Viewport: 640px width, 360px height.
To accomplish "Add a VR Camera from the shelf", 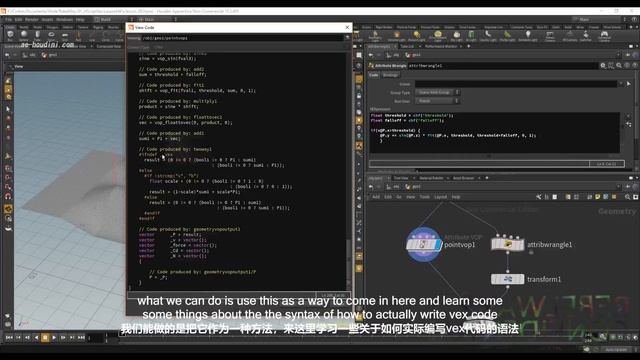I will (x=569, y=36).
